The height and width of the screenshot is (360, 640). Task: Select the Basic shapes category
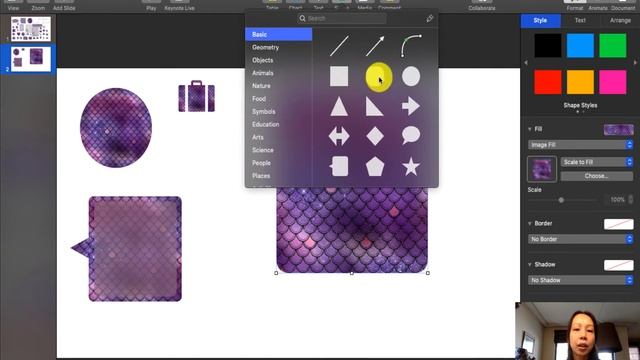click(x=279, y=34)
